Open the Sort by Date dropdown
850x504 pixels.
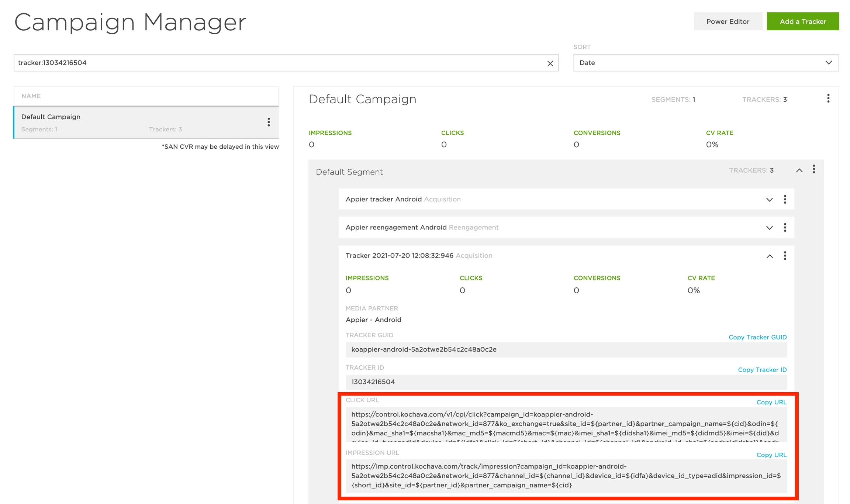tap(706, 63)
